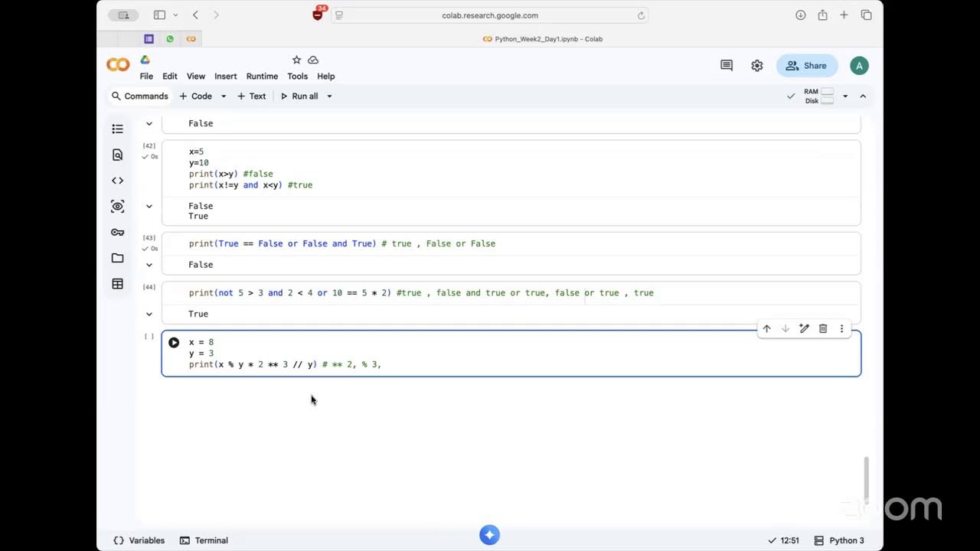Open the Tools menu
The height and width of the screenshot is (551, 980).
coord(297,77)
